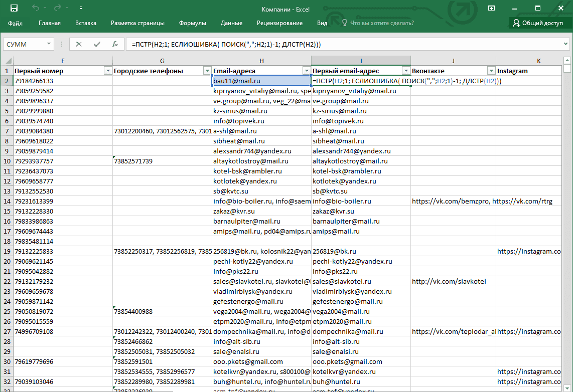Screen dimensions: 573x392
Task: Click cell 73852505031, 73852505032
Action: click(x=162, y=351)
